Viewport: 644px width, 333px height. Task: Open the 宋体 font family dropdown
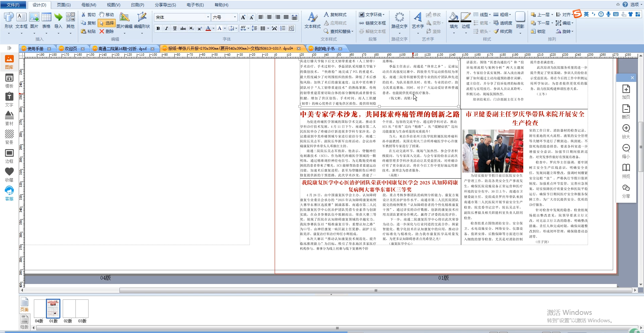[x=208, y=17]
